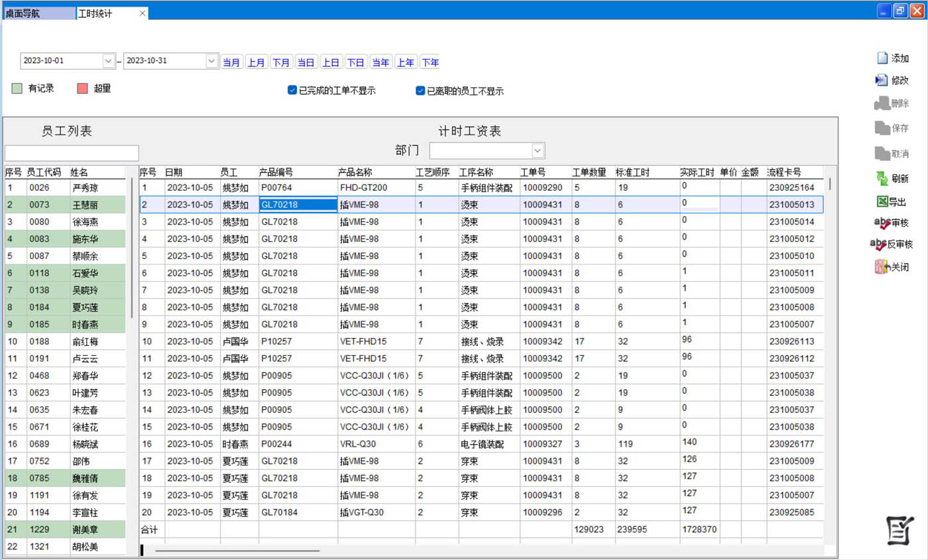
Task: Click the 当月 quick date button
Action: 231,62
